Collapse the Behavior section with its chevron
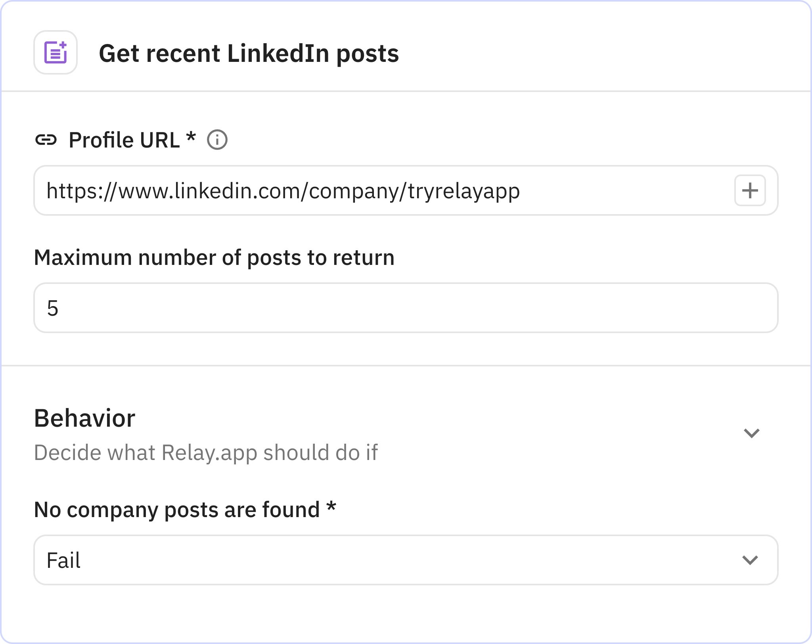Image resolution: width=812 pixels, height=644 pixels. pyautogui.click(x=751, y=433)
